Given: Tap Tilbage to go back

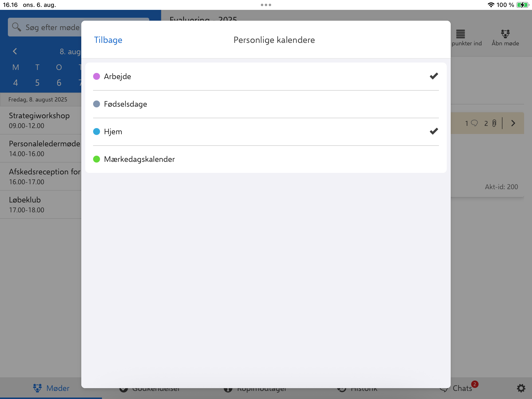Looking at the screenshot, I should click(x=108, y=40).
